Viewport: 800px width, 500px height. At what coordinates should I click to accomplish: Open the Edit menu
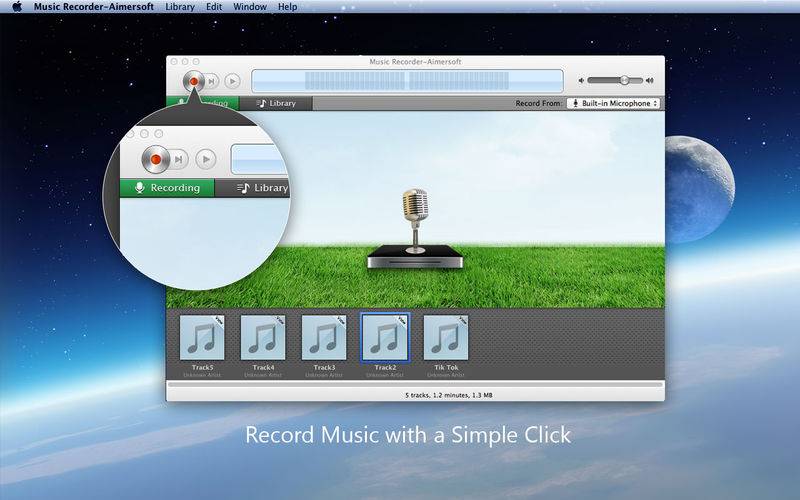214,7
